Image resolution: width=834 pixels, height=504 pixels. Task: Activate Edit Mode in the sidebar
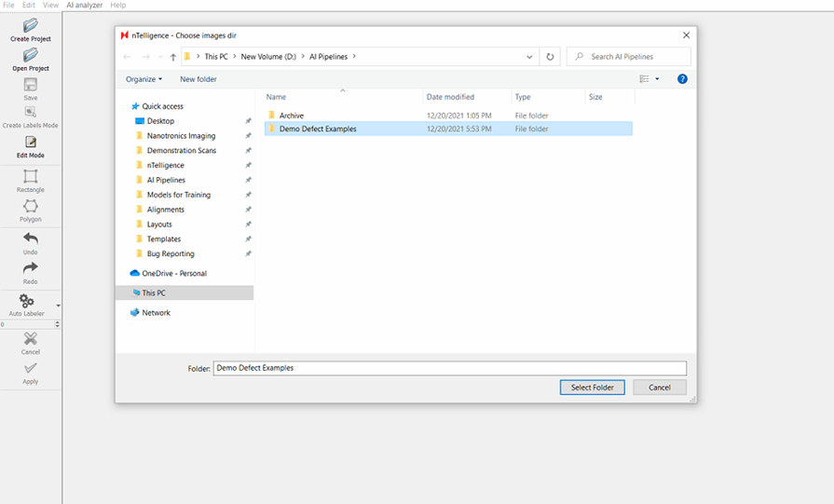coord(31,143)
